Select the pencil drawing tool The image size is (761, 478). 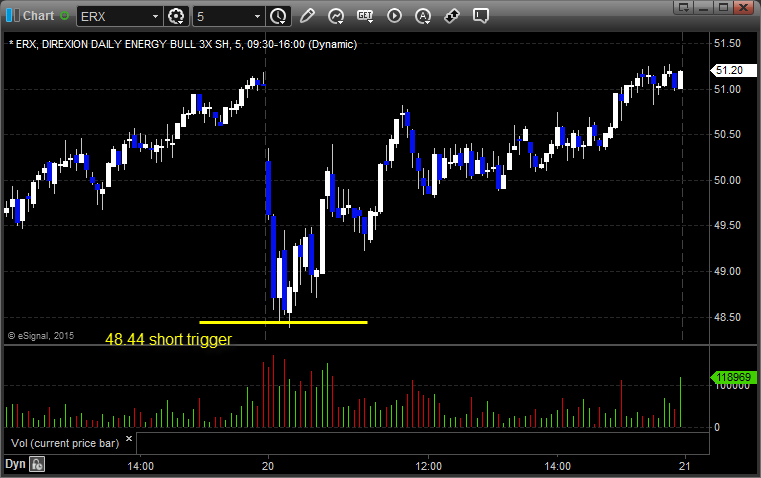pos(307,16)
